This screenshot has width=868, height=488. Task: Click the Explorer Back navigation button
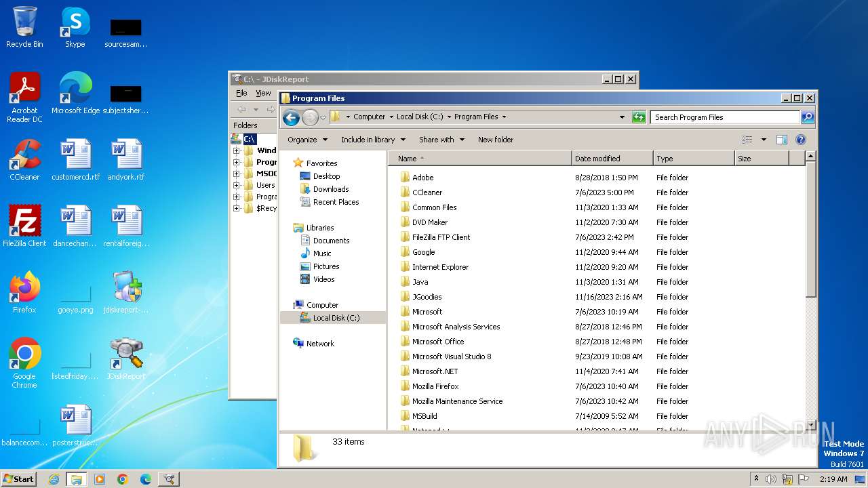point(291,117)
